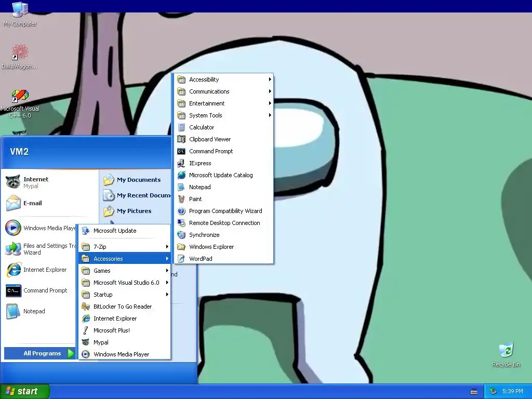Open the My Computer desktop icon
The image size is (532, 399).
pyautogui.click(x=20, y=14)
